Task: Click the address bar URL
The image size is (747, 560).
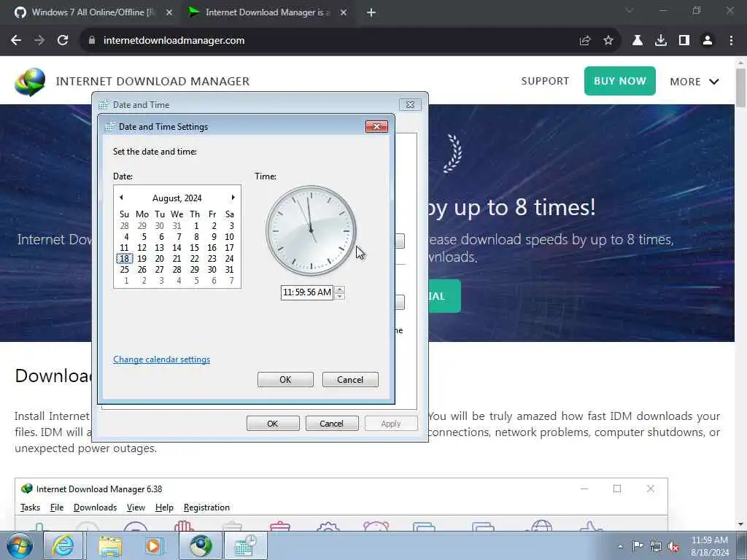Action: [174, 41]
